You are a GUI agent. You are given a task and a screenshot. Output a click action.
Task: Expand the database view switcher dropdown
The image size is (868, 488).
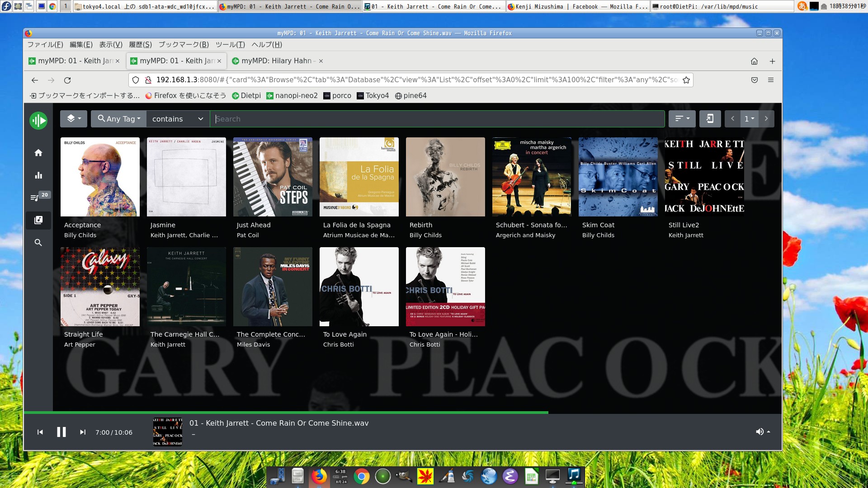(x=74, y=119)
